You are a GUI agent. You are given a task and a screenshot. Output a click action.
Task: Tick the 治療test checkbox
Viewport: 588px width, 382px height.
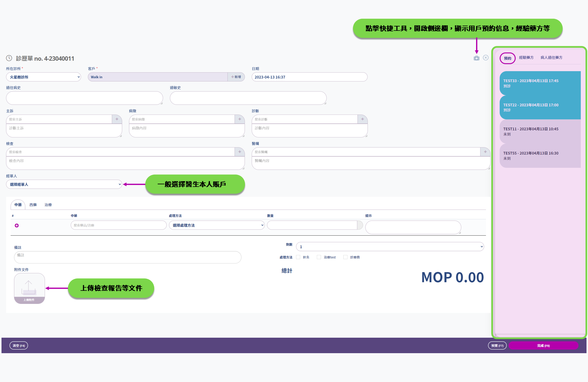pyautogui.click(x=319, y=257)
